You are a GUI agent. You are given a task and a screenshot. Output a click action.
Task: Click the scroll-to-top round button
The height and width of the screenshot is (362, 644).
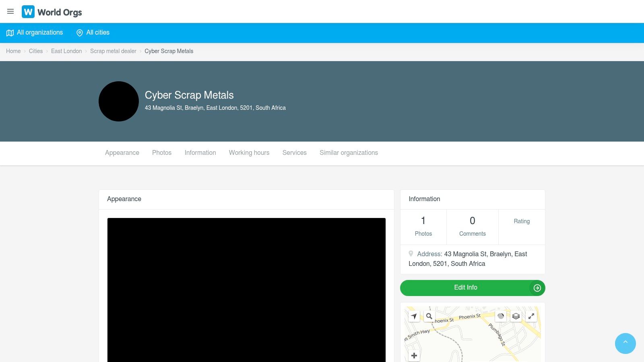(625, 343)
